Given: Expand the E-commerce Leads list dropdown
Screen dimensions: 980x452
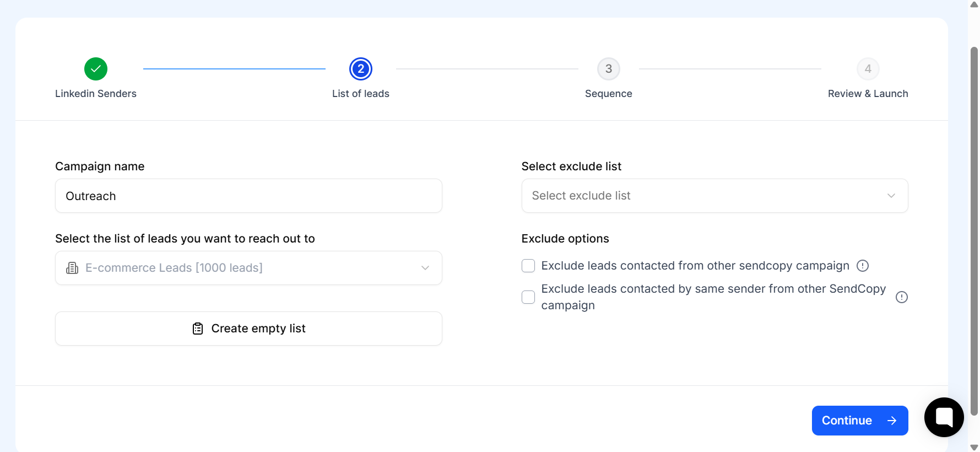Looking at the screenshot, I should pos(248,268).
